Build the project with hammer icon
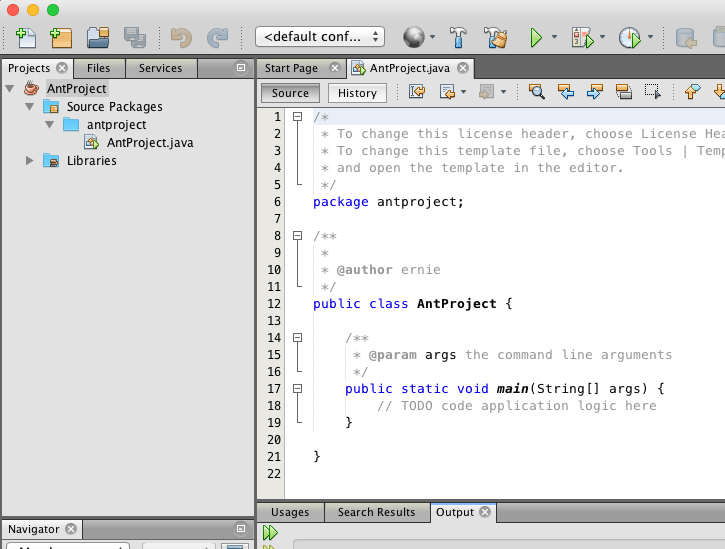This screenshot has width=725, height=549. [x=459, y=38]
